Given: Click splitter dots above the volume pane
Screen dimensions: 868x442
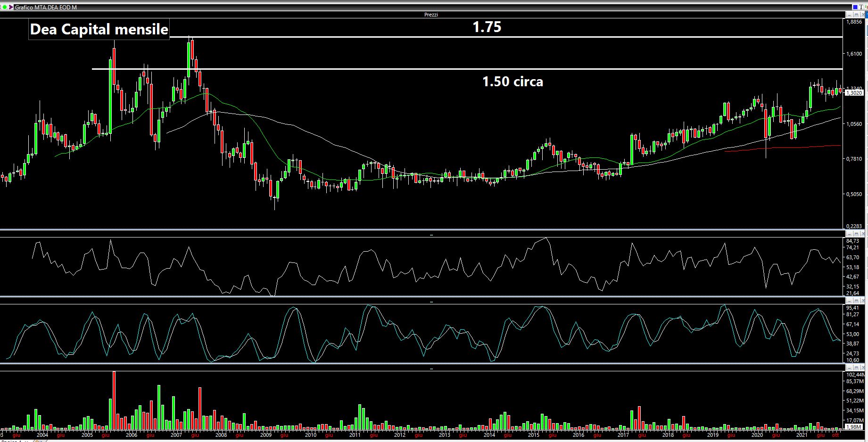Looking at the screenshot, I should tap(431, 368).
